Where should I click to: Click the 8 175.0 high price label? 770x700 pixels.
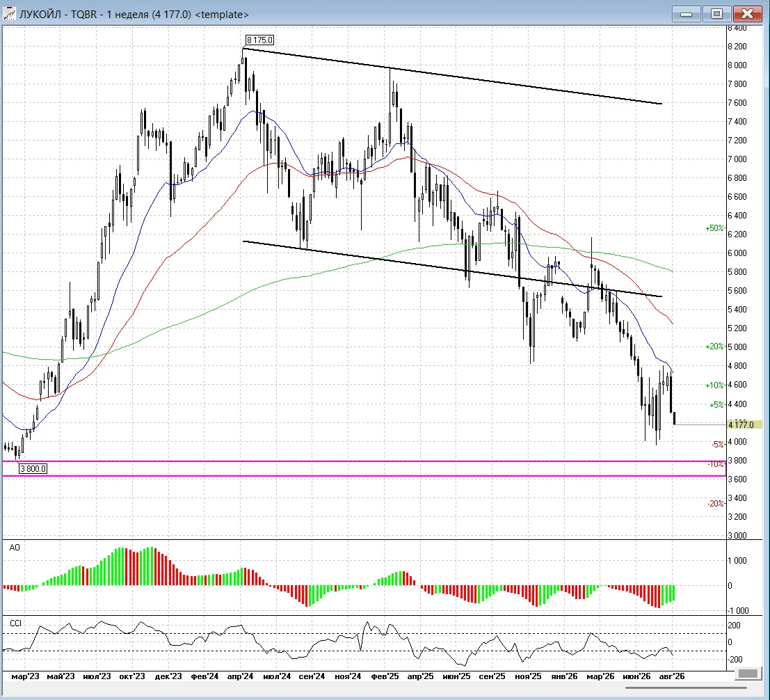coord(259,40)
